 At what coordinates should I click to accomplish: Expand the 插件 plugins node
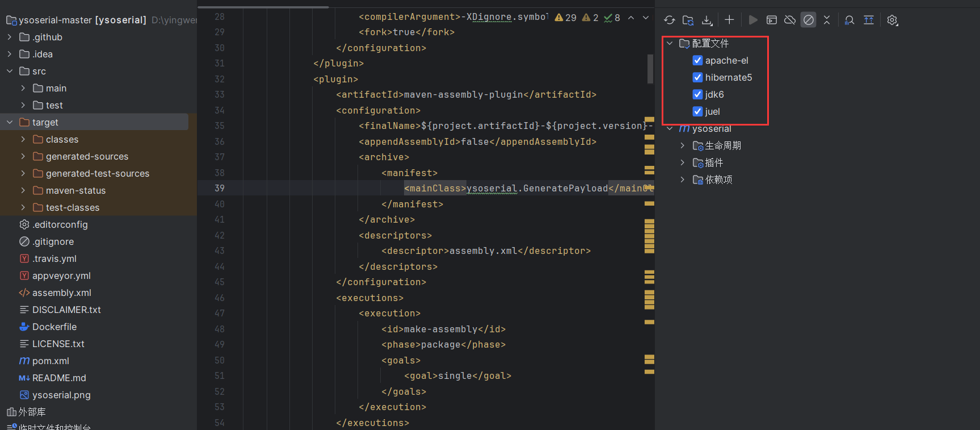pyautogui.click(x=683, y=162)
